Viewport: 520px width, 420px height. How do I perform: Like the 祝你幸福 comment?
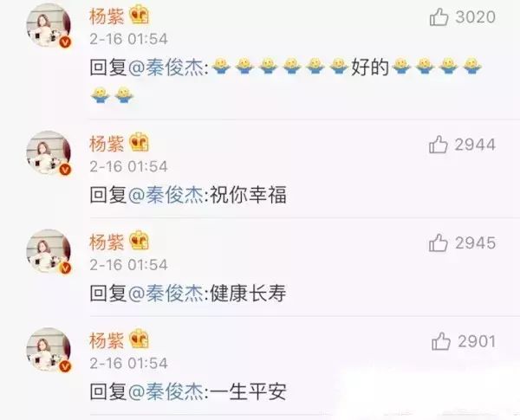click(x=439, y=145)
